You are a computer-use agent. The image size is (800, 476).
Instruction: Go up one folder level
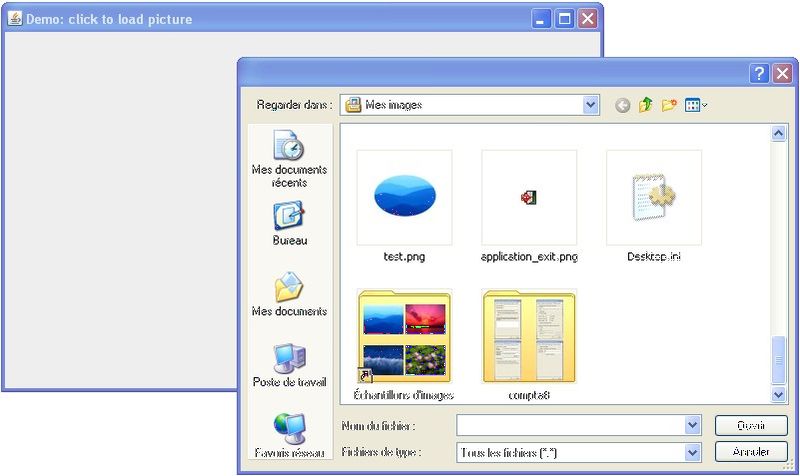coord(646,105)
